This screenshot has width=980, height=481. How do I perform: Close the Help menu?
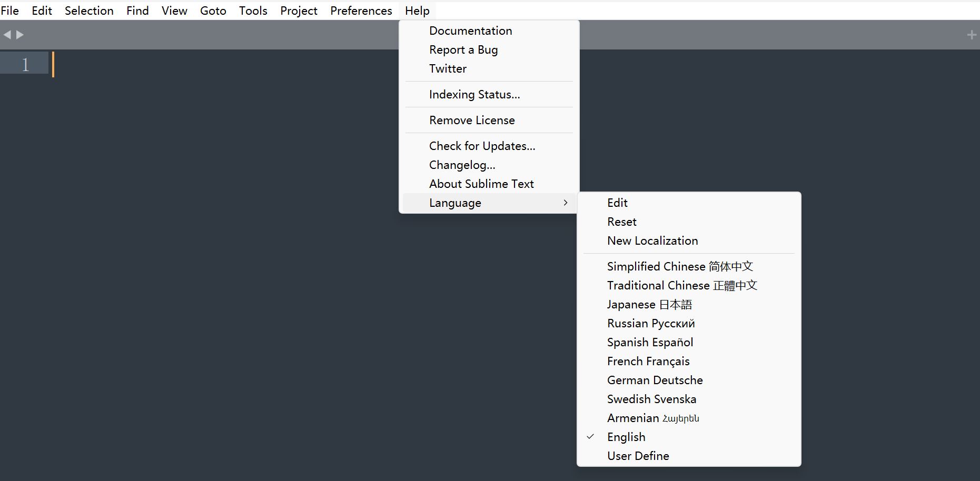[417, 11]
